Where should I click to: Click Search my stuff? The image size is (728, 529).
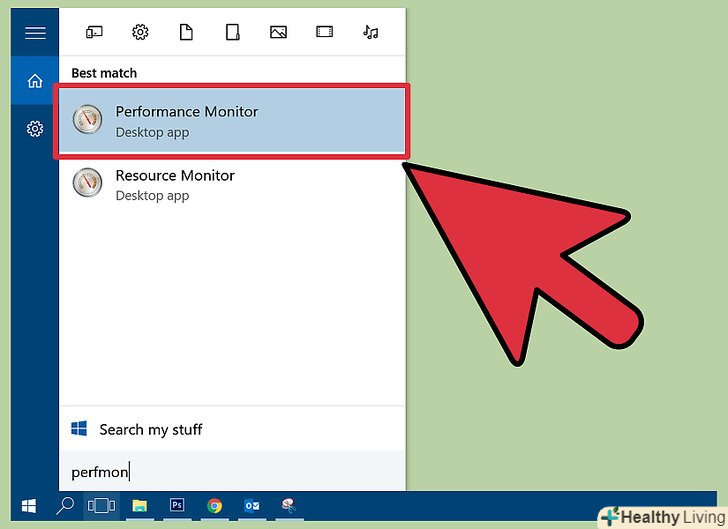click(232, 429)
